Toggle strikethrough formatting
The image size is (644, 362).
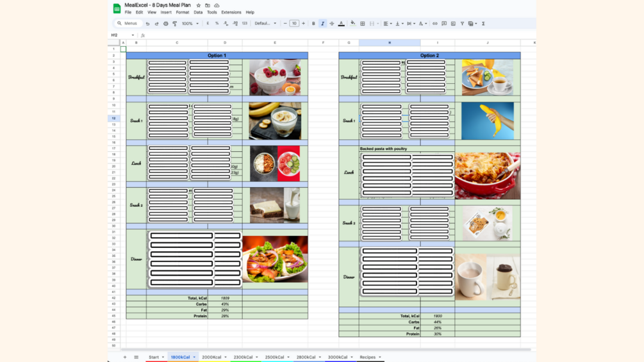point(332,24)
